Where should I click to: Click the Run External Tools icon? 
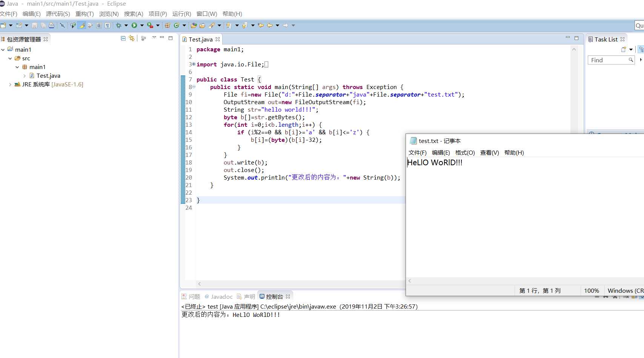[x=150, y=25]
